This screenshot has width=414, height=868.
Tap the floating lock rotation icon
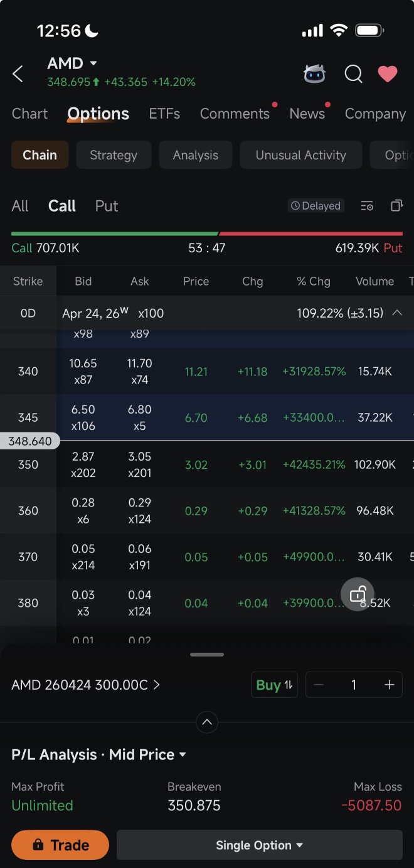pyautogui.click(x=358, y=594)
